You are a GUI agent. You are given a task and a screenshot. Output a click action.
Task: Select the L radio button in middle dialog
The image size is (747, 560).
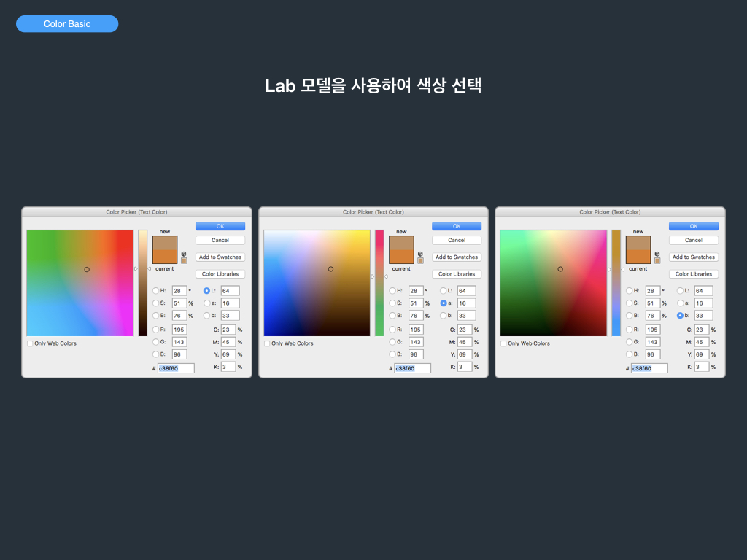tap(444, 291)
